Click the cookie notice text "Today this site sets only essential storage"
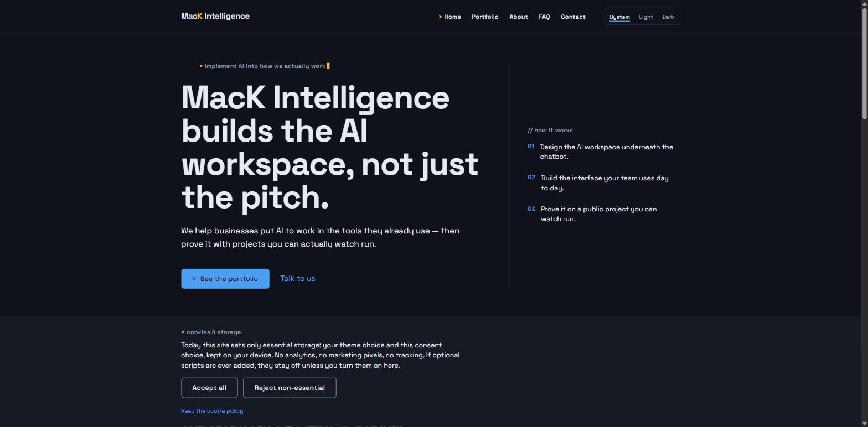Viewport: 868px width, 427px height. coord(320,355)
